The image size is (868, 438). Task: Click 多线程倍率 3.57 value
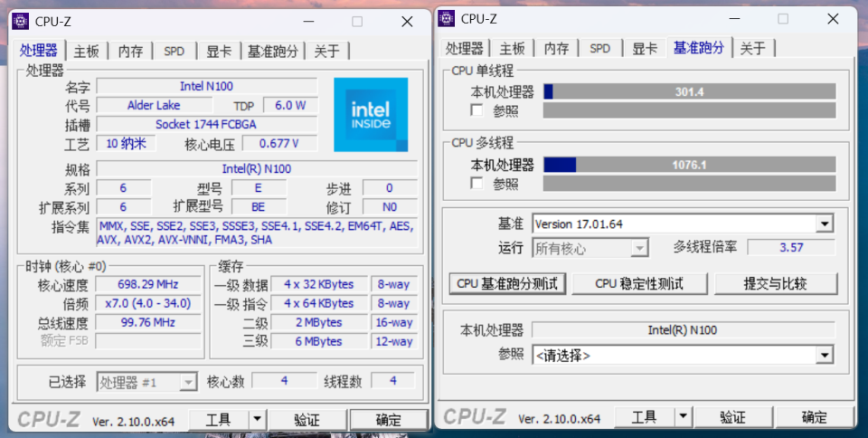coord(791,247)
